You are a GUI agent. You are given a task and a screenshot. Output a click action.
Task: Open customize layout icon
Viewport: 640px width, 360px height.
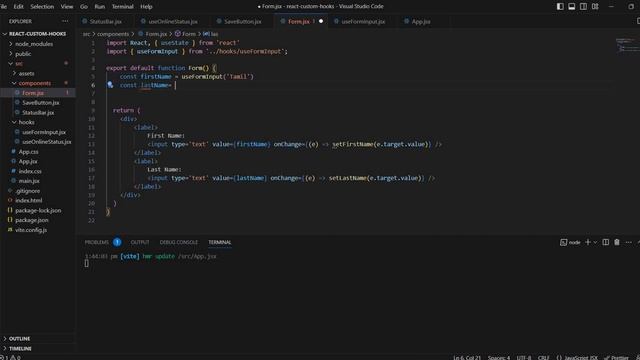(x=596, y=7)
